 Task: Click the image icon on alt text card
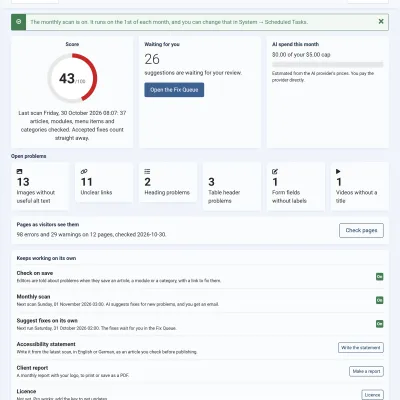coord(20,171)
